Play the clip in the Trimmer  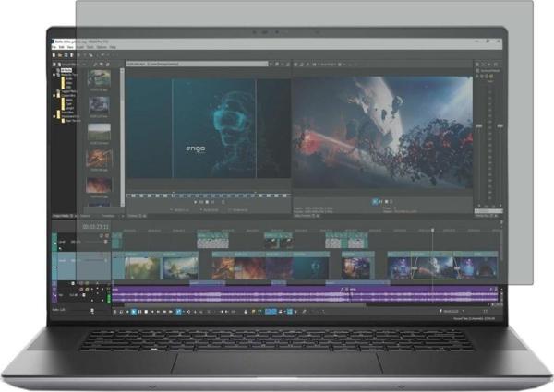click(196, 202)
